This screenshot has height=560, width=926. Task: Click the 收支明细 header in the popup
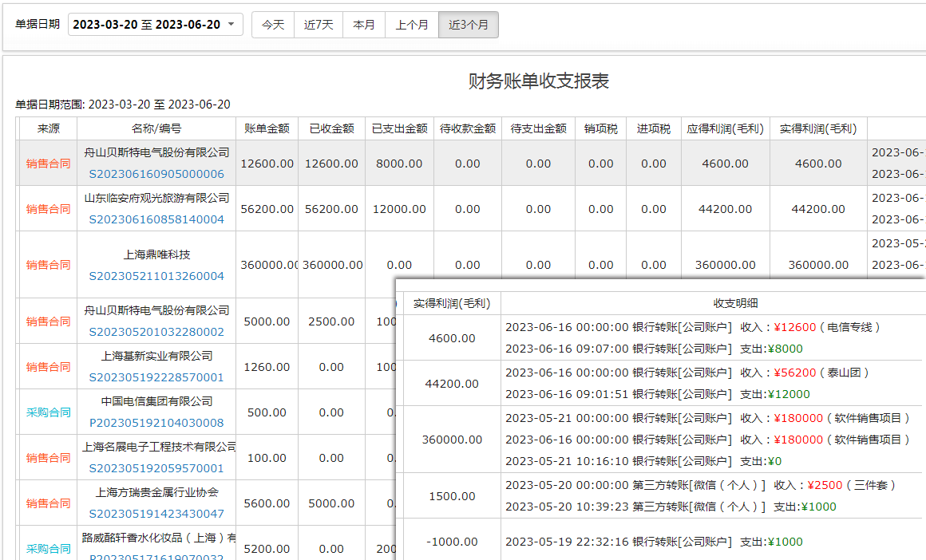coord(735,303)
